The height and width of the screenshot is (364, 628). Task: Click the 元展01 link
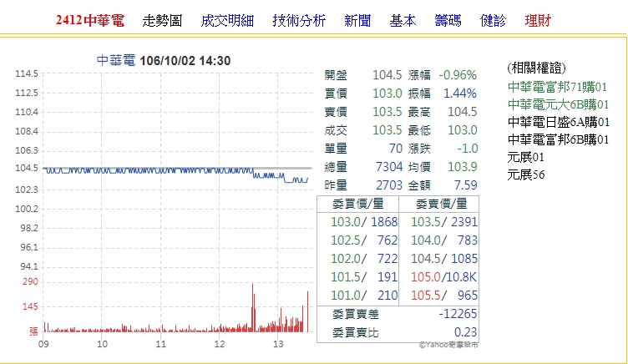(525, 157)
